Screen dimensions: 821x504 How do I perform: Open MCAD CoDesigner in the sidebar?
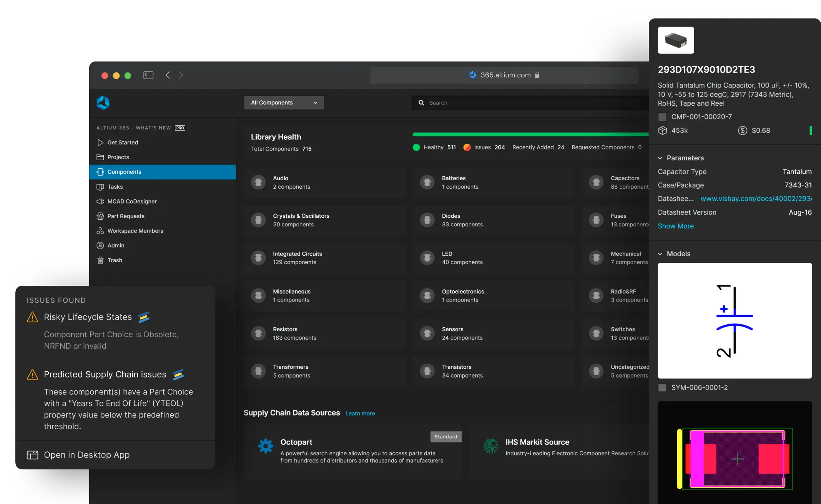tap(163, 201)
